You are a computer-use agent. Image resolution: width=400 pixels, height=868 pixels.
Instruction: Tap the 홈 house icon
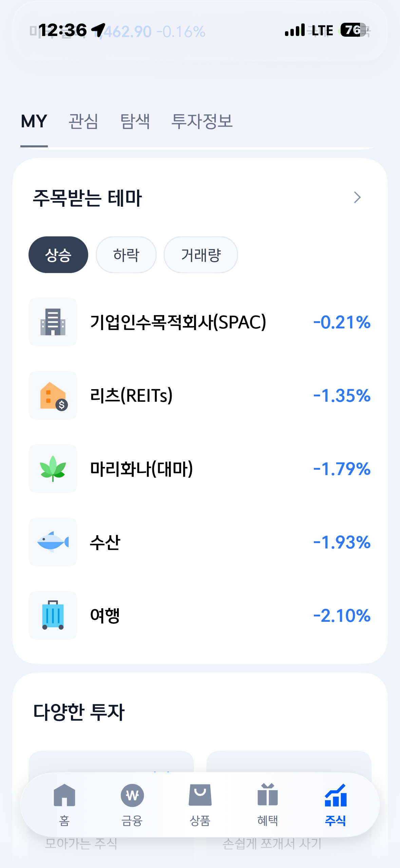pyautogui.click(x=64, y=795)
